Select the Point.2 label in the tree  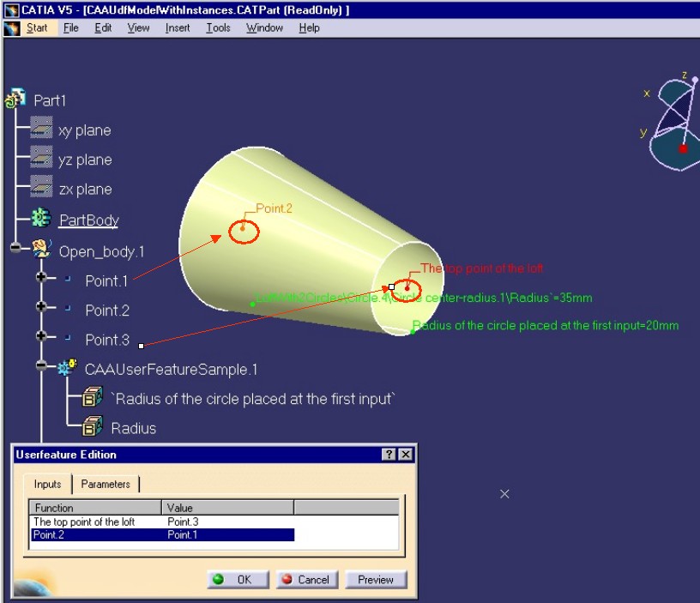(107, 311)
